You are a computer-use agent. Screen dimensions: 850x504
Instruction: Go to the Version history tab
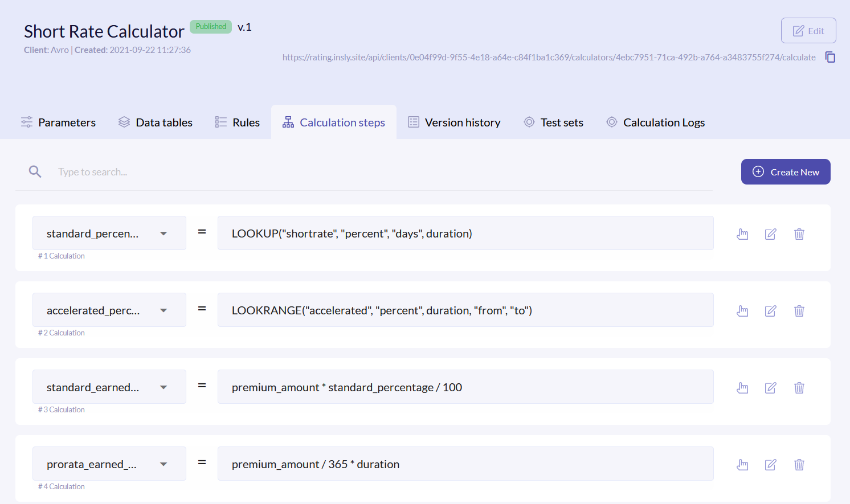click(x=454, y=122)
